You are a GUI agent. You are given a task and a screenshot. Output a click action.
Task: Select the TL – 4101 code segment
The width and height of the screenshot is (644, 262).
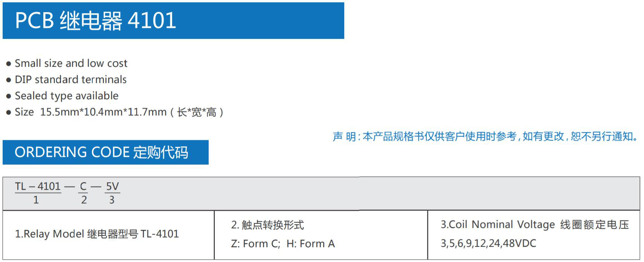pos(38,186)
